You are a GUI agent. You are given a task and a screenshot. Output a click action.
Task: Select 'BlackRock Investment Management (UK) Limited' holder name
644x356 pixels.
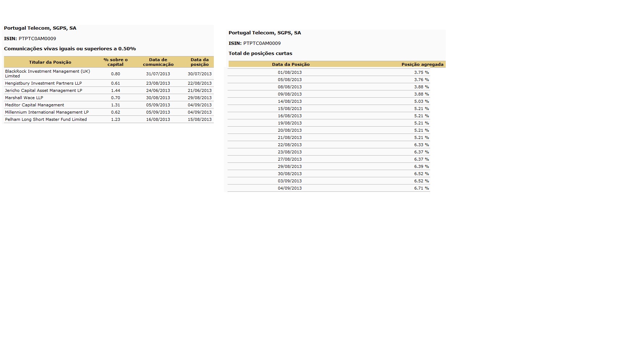[x=47, y=74]
